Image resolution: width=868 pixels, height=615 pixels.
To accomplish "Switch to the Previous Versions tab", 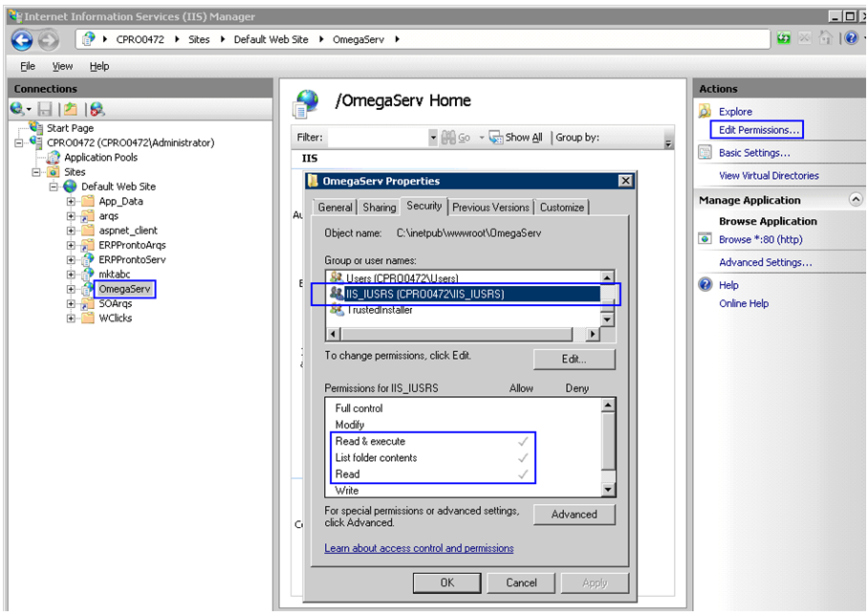I will click(490, 208).
